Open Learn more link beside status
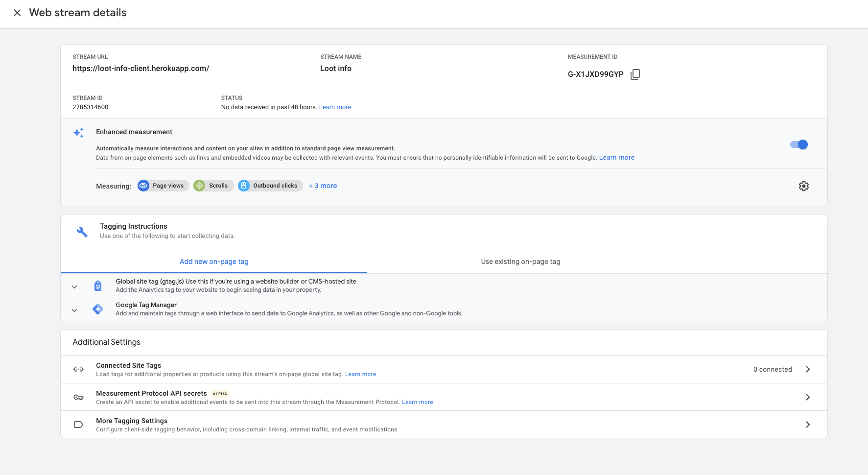Image resolution: width=868 pixels, height=475 pixels. click(x=335, y=107)
